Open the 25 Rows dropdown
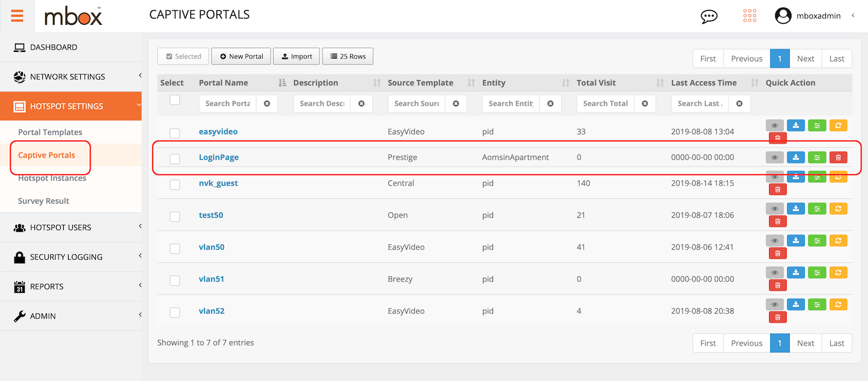Viewport: 868px width, 381px height. tap(348, 56)
